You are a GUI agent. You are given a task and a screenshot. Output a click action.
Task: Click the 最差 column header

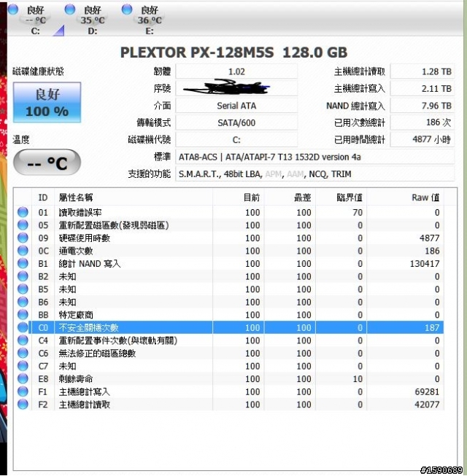pos(290,198)
